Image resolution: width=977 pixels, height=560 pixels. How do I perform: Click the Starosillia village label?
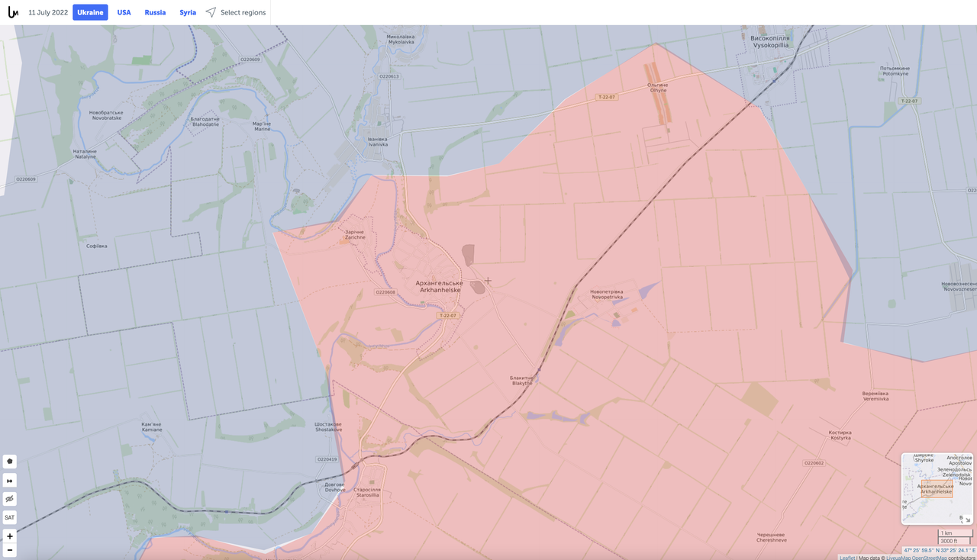(x=367, y=492)
